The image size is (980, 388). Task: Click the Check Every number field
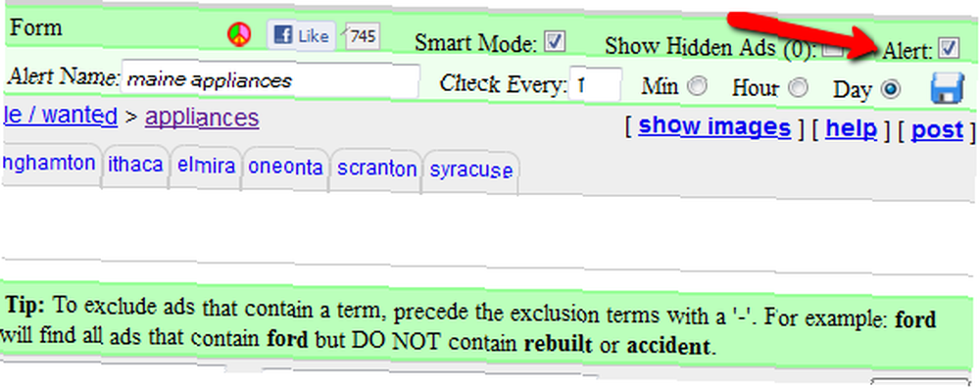point(595,84)
